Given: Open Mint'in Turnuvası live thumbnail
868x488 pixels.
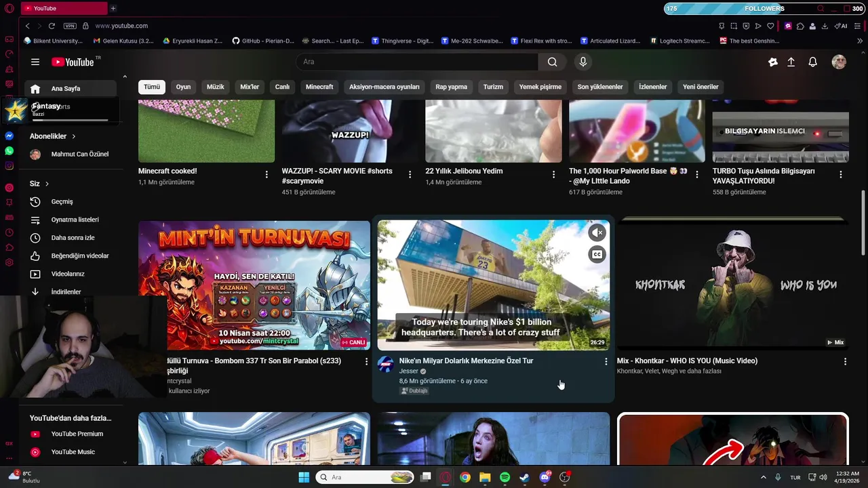Looking at the screenshot, I should [254, 285].
